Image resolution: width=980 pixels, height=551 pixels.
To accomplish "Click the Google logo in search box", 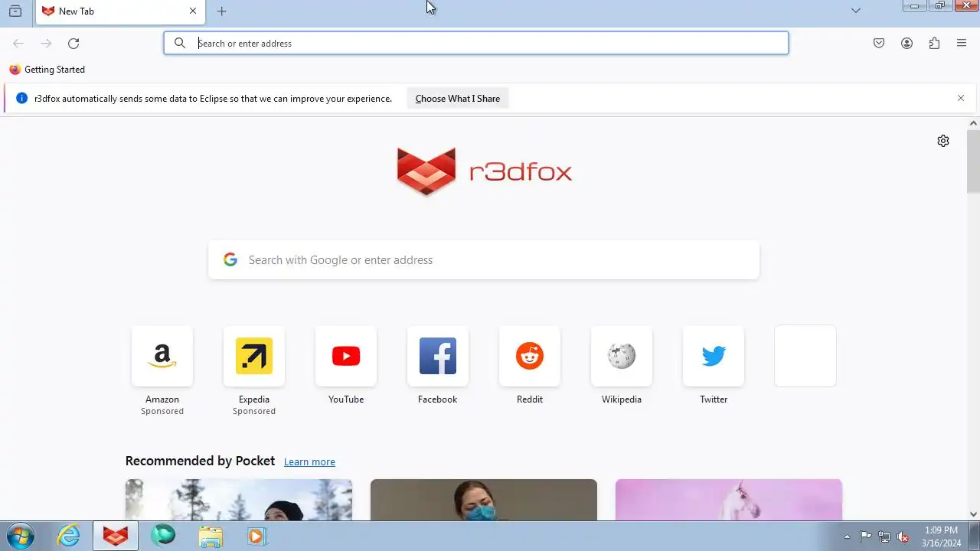I will point(230,260).
